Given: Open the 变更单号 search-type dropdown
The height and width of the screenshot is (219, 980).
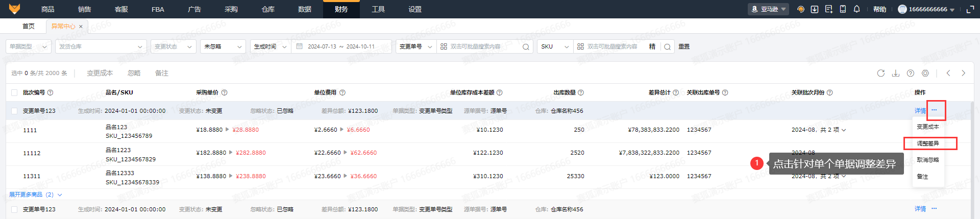Looking at the screenshot, I should pyautogui.click(x=416, y=46).
